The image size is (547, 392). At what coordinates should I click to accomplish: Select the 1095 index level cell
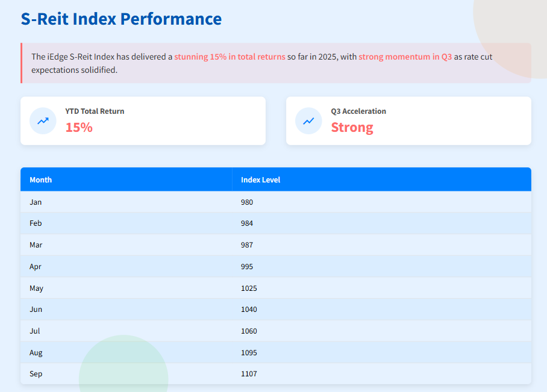(382, 353)
